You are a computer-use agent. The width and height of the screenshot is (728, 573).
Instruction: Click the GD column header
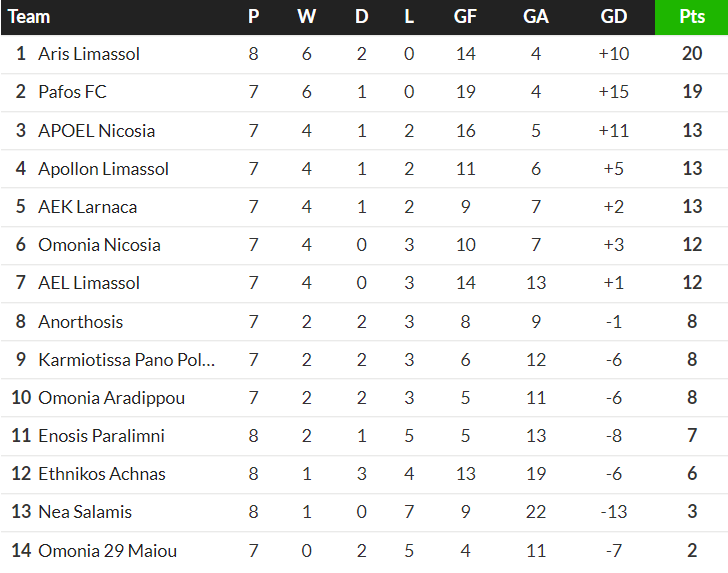point(614,17)
